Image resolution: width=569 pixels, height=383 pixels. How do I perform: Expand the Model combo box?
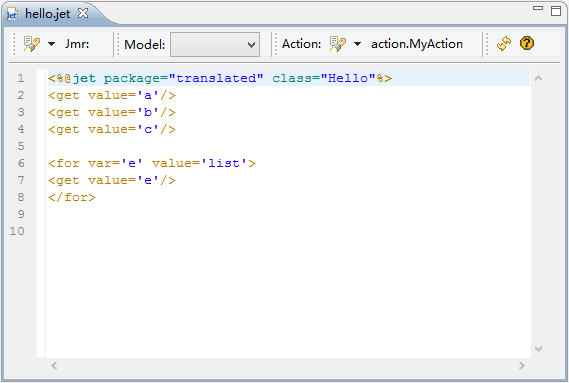pyautogui.click(x=215, y=45)
